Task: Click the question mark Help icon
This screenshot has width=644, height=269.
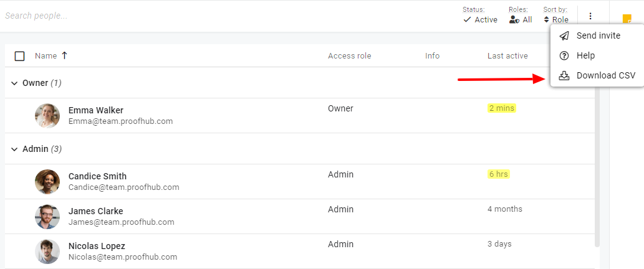Action: click(x=564, y=56)
